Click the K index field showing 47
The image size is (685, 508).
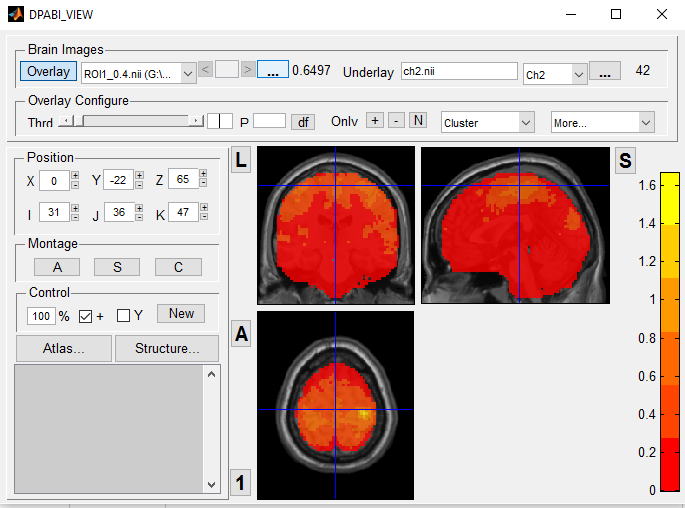point(183,212)
